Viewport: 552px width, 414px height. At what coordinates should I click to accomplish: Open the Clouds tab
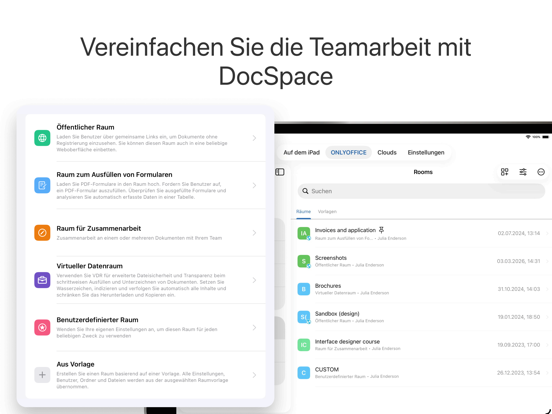point(387,152)
